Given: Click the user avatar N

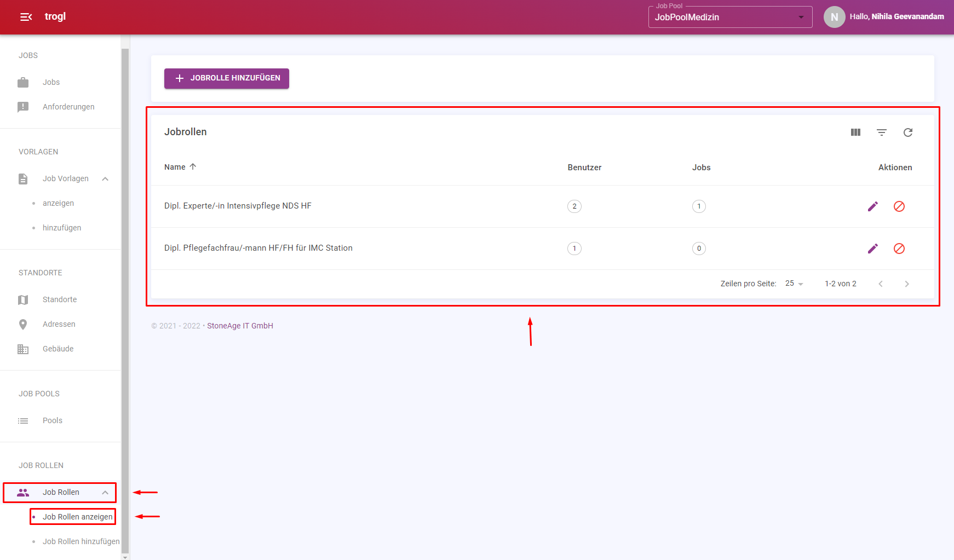Looking at the screenshot, I should (x=834, y=17).
